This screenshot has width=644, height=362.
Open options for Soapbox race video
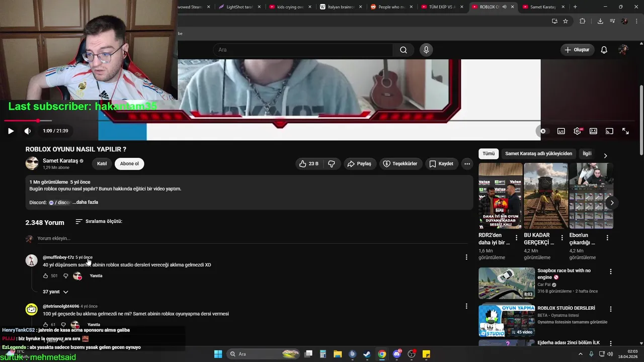(611, 271)
